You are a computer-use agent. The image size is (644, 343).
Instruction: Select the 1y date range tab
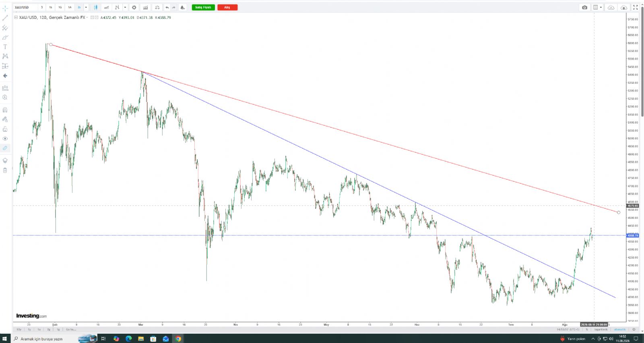(29, 329)
